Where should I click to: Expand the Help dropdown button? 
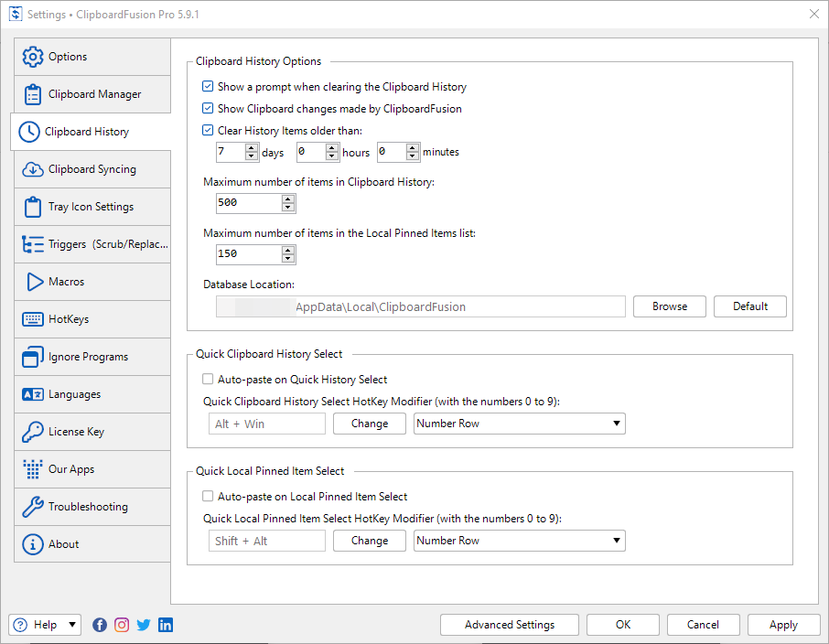click(x=72, y=625)
